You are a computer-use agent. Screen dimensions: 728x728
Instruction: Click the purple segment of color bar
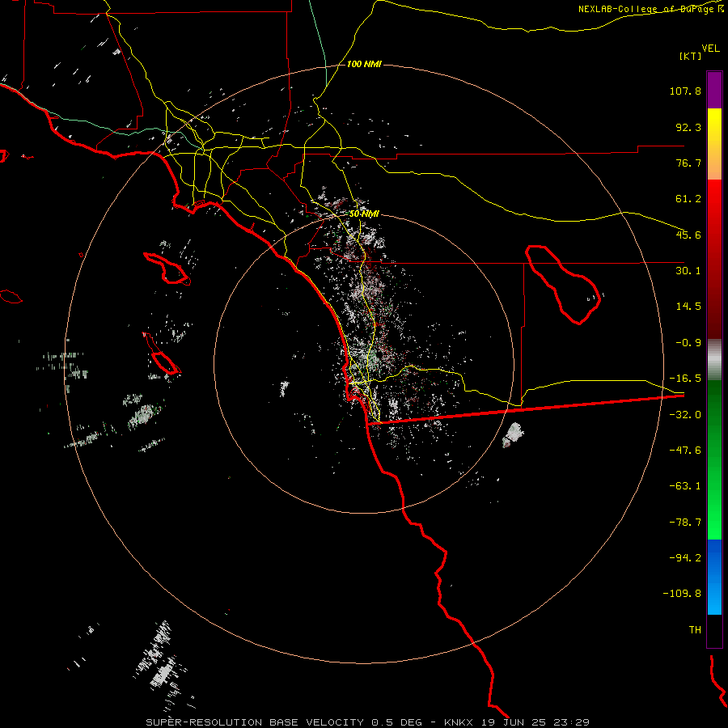714,90
